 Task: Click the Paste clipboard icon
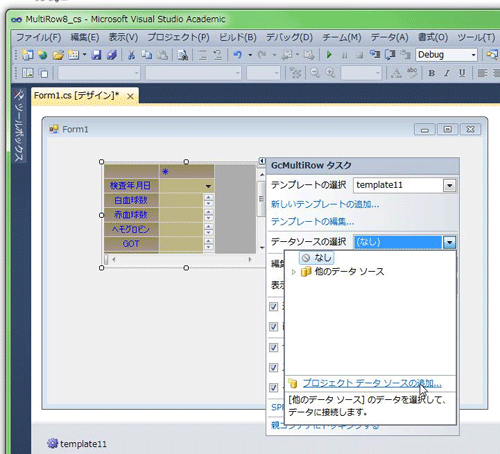(162, 55)
